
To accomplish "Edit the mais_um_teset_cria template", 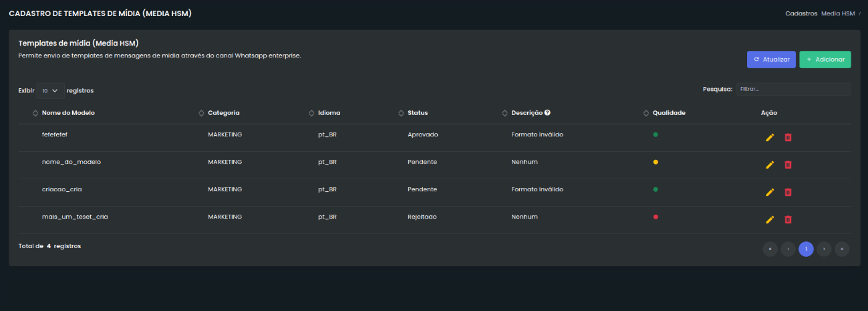I will (x=770, y=219).
